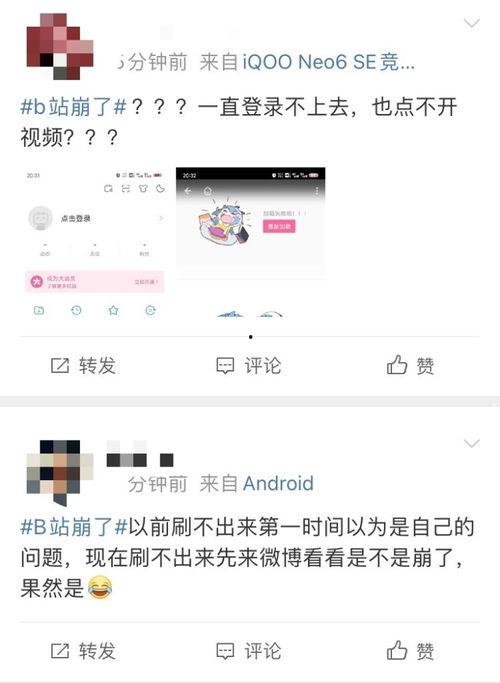Expand first post's options chevron
Image resolution: width=500 pixels, height=683 pixels.
click(x=472, y=23)
